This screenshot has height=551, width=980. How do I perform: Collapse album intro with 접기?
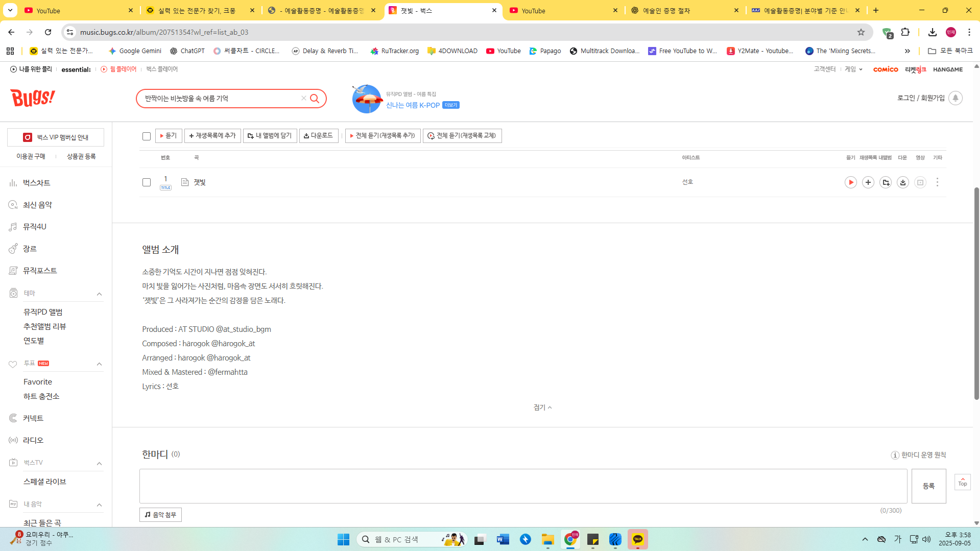pos(542,408)
